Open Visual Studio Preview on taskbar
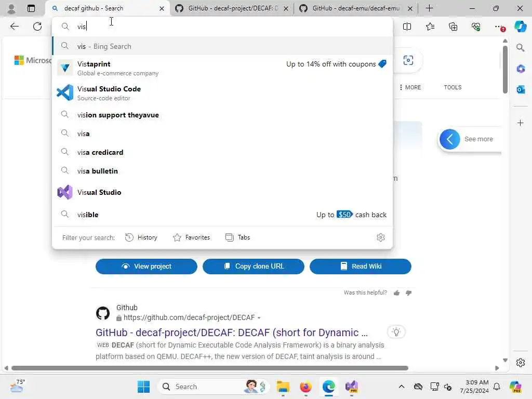 [352, 387]
